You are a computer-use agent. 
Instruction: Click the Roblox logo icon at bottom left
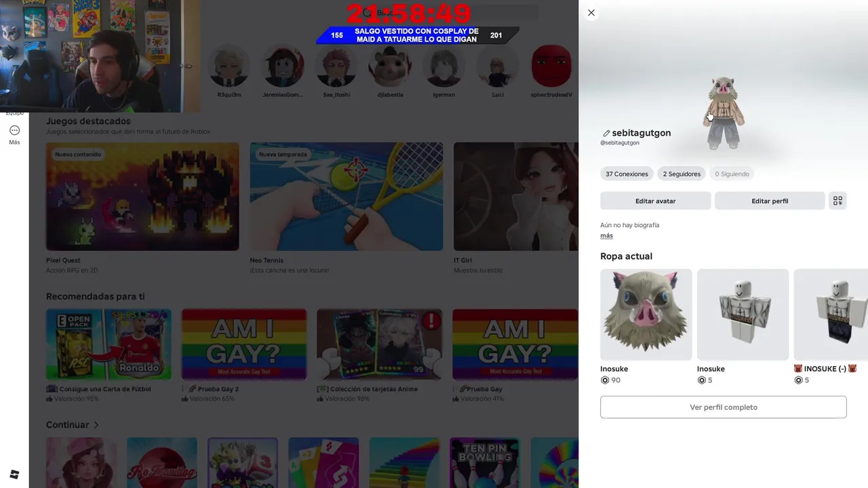click(x=14, y=474)
